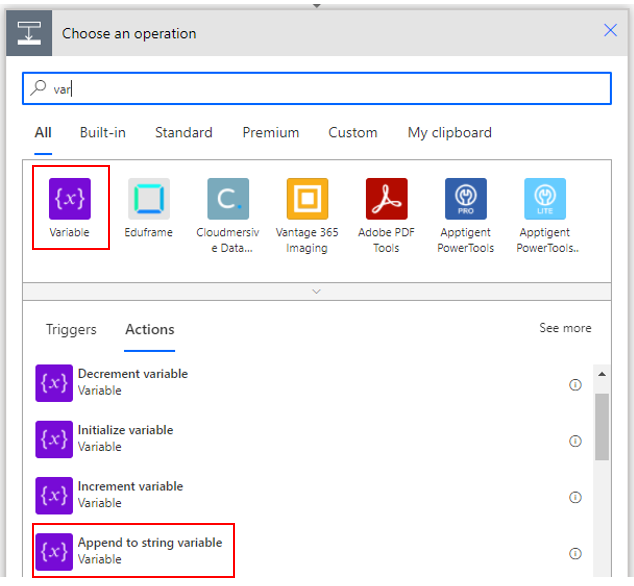634x586 pixels.
Task: Choose the Initialize variable action
Action: click(x=309, y=439)
